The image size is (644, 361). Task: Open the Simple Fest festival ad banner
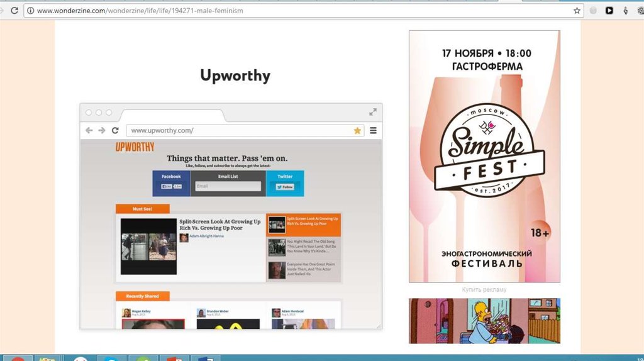pos(484,156)
